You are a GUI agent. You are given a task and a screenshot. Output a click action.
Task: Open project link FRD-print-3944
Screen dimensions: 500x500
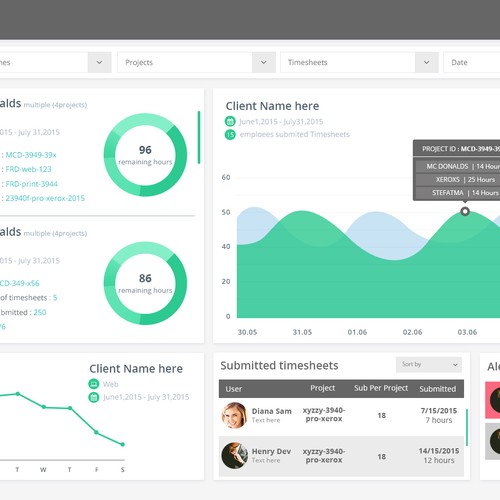pos(32,184)
